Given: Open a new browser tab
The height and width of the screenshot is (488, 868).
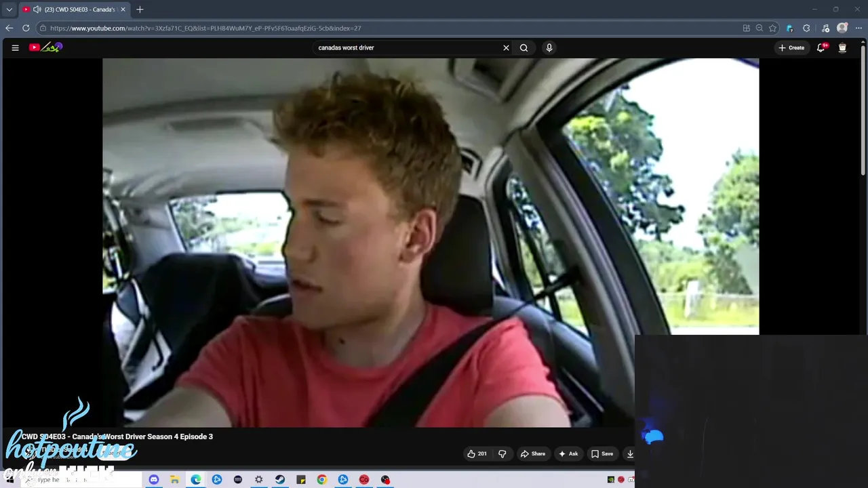Looking at the screenshot, I should 140,9.
